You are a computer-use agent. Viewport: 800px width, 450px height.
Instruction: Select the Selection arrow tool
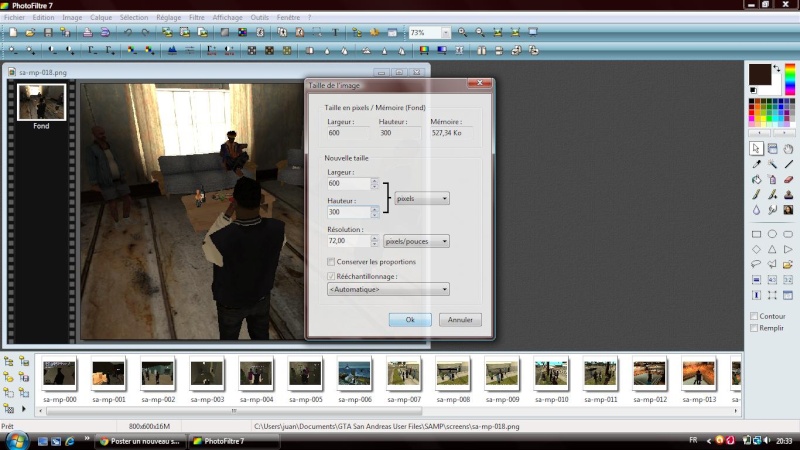pos(756,148)
